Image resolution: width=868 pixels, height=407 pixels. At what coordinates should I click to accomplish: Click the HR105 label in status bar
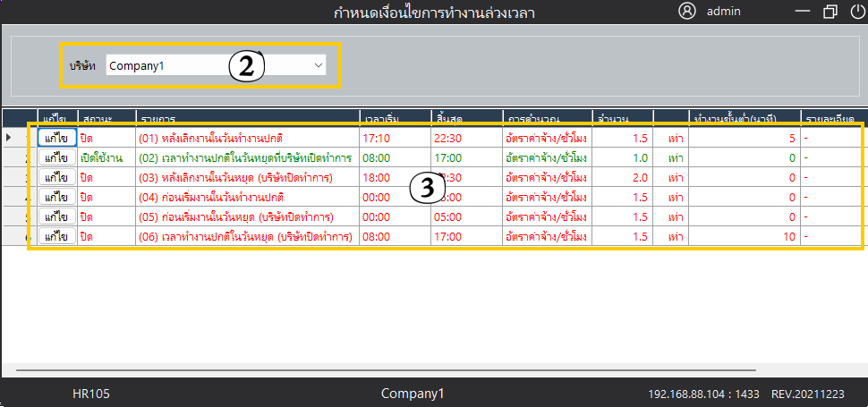[91, 394]
